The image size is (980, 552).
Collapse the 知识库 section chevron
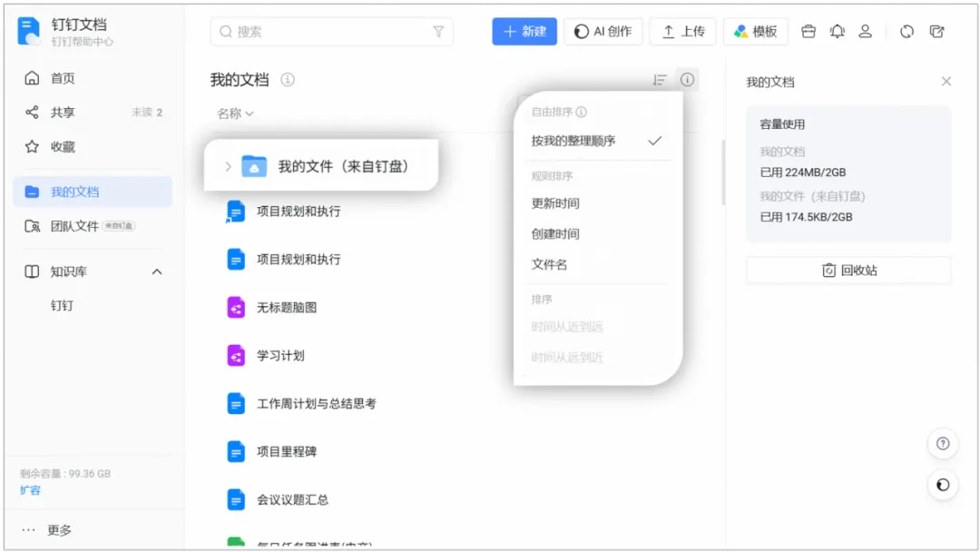[157, 272]
